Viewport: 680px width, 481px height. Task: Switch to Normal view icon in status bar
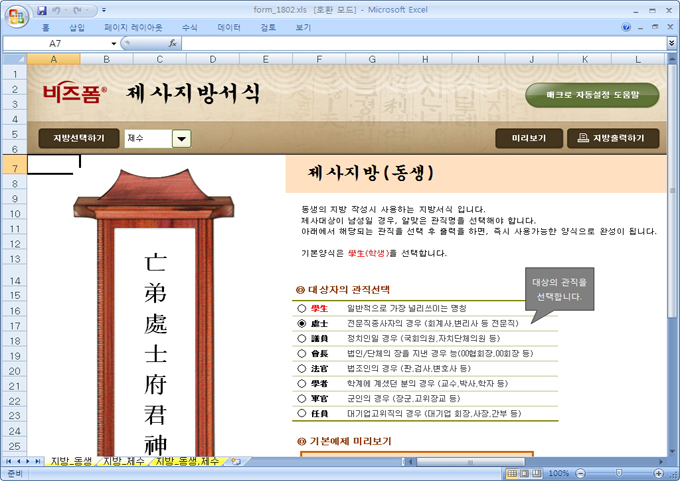[512, 474]
